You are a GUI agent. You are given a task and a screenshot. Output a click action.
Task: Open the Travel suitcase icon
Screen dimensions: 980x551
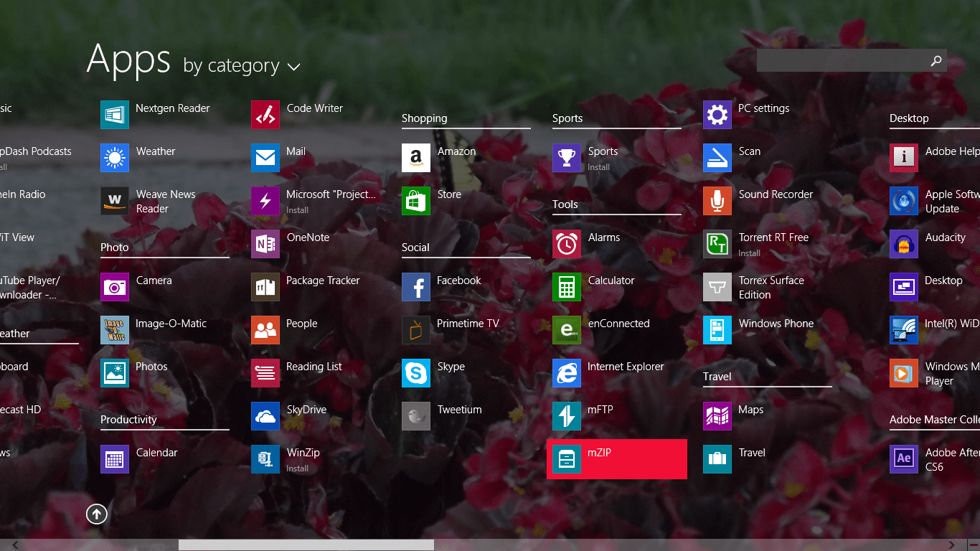[717, 459]
